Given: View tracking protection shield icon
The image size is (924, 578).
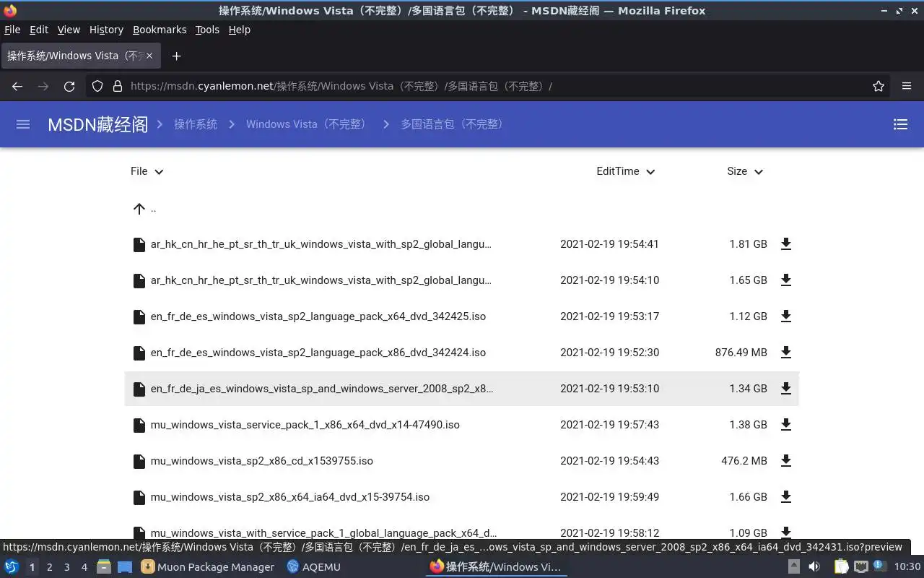Looking at the screenshot, I should click(97, 86).
